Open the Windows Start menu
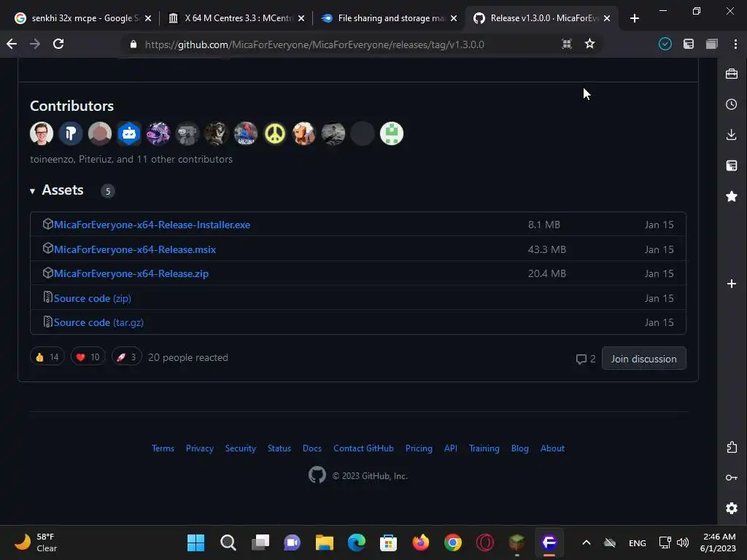This screenshot has width=747, height=560. pyautogui.click(x=196, y=542)
